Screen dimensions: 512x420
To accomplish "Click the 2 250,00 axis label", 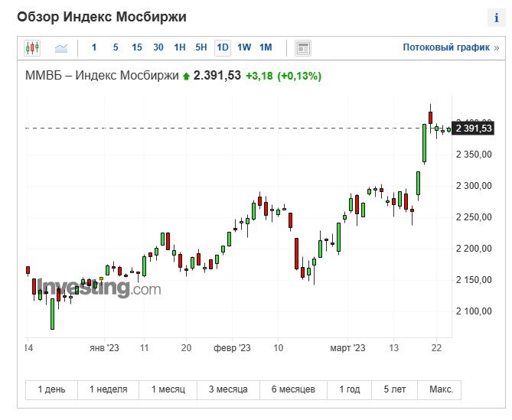I will [474, 217].
